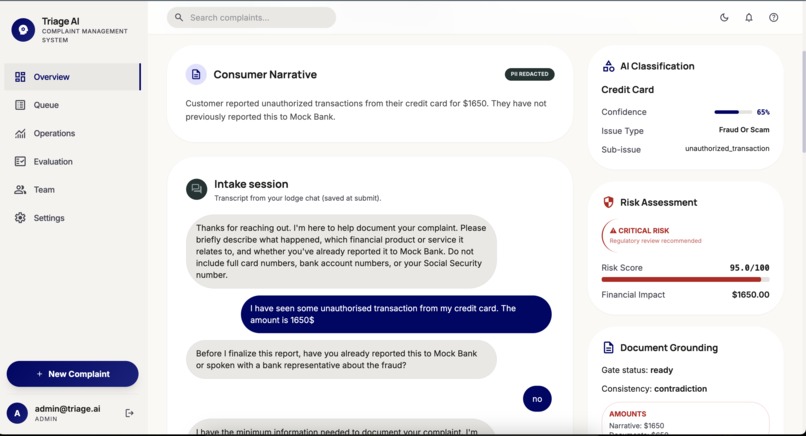The image size is (806, 436).
Task: Click the Team people icon
Action: point(20,190)
